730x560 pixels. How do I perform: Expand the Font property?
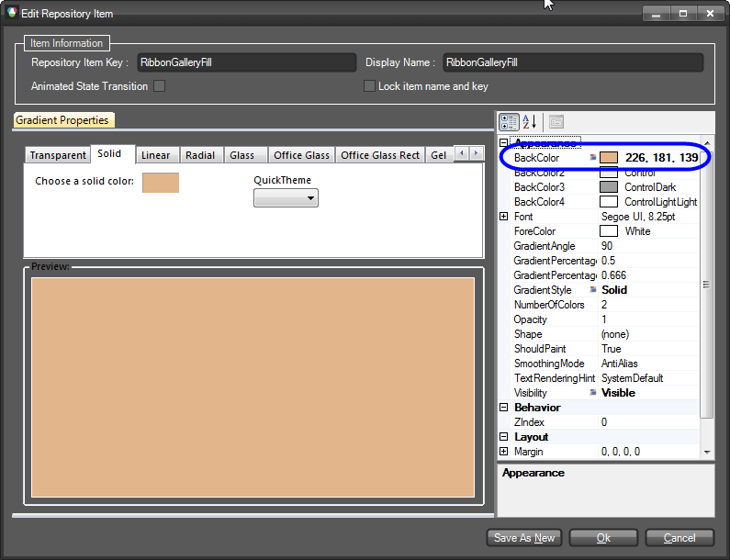(503, 216)
